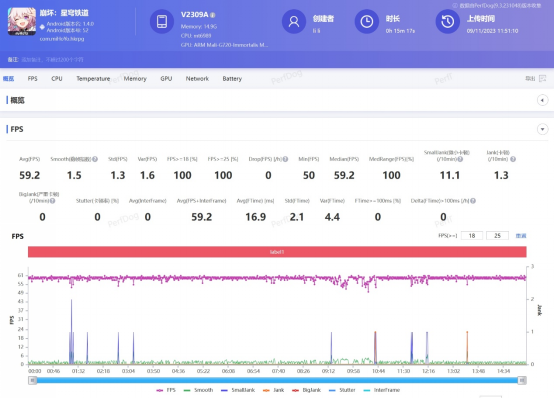Click the upload time history icon
This screenshot has width=554, height=398.
[447, 22]
